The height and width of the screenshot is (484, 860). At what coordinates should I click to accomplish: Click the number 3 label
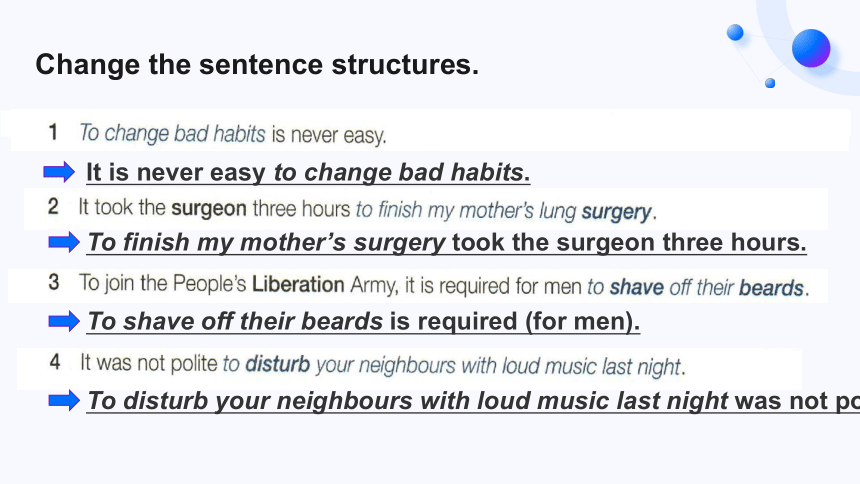pos(54,282)
